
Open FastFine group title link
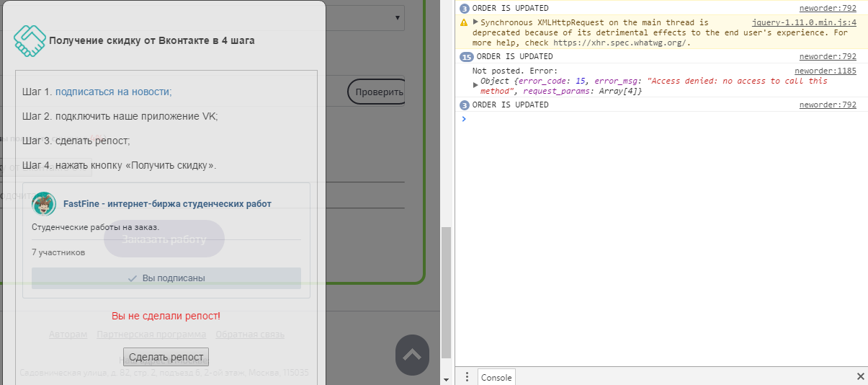168,204
